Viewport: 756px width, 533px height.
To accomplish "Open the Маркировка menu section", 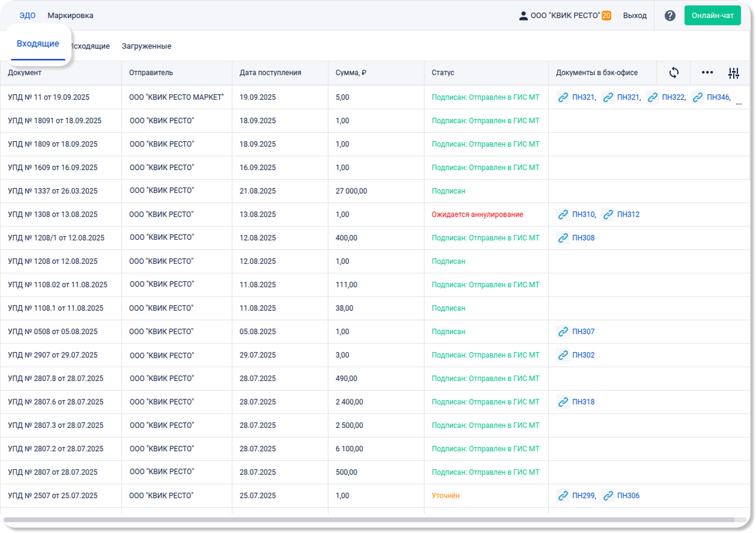I will 70,16.
